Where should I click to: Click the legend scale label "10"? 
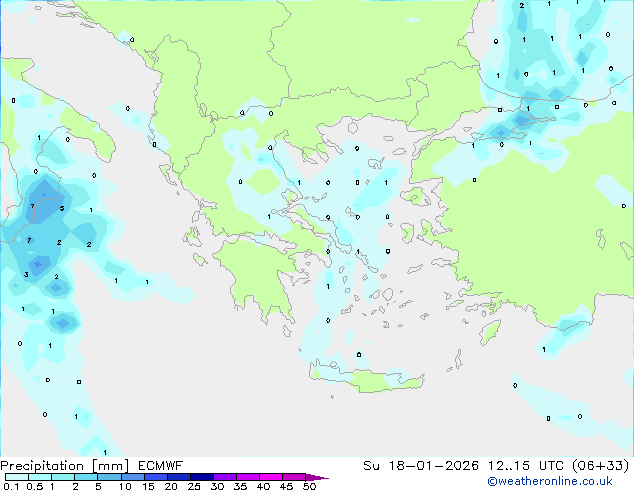click(125, 486)
